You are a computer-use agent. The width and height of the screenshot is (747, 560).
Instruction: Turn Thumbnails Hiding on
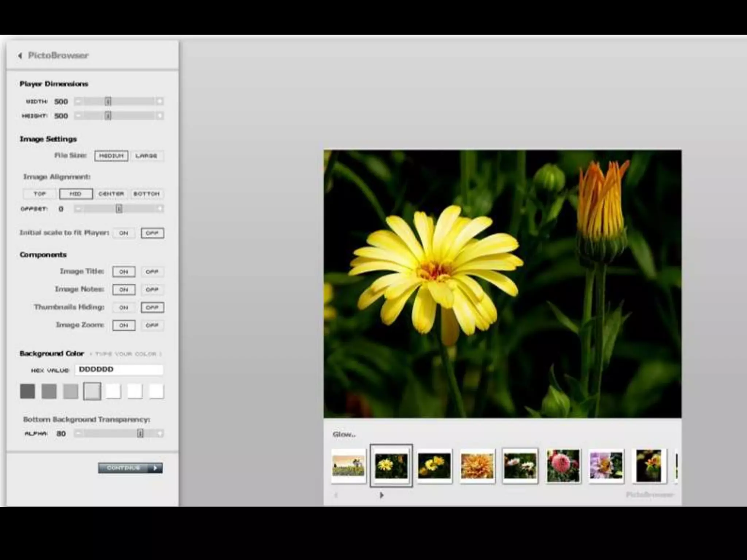124,307
